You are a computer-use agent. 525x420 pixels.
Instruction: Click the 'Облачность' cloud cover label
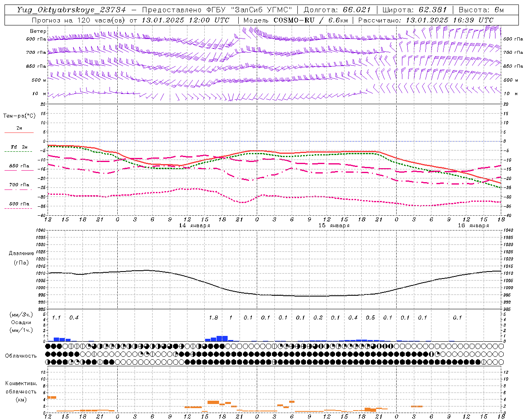click(x=21, y=356)
